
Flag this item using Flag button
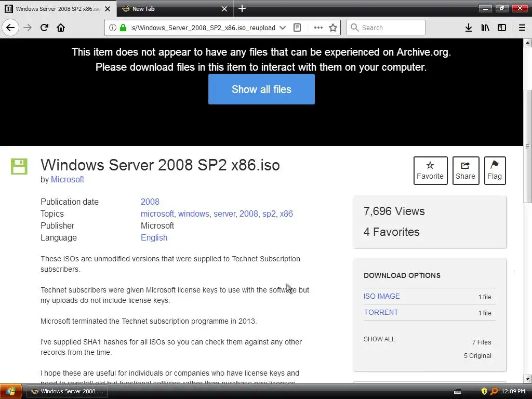(x=495, y=170)
